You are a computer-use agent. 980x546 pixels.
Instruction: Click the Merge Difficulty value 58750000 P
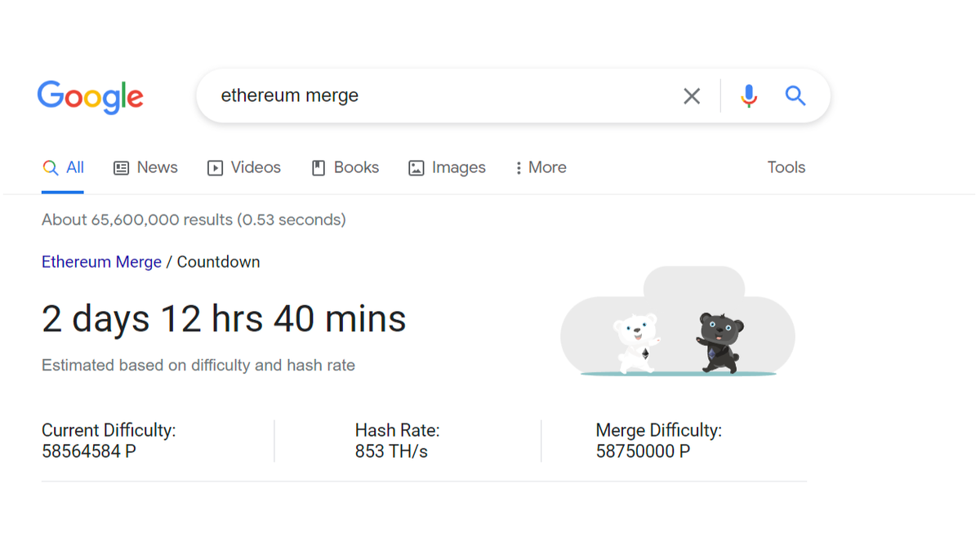(x=643, y=451)
